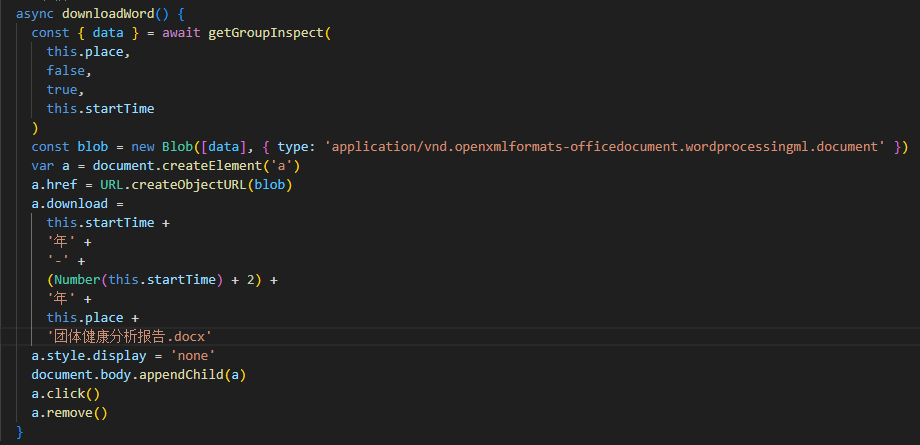Click the closing brace of downloadWord
The width and height of the screenshot is (920, 445).
[x=20, y=432]
